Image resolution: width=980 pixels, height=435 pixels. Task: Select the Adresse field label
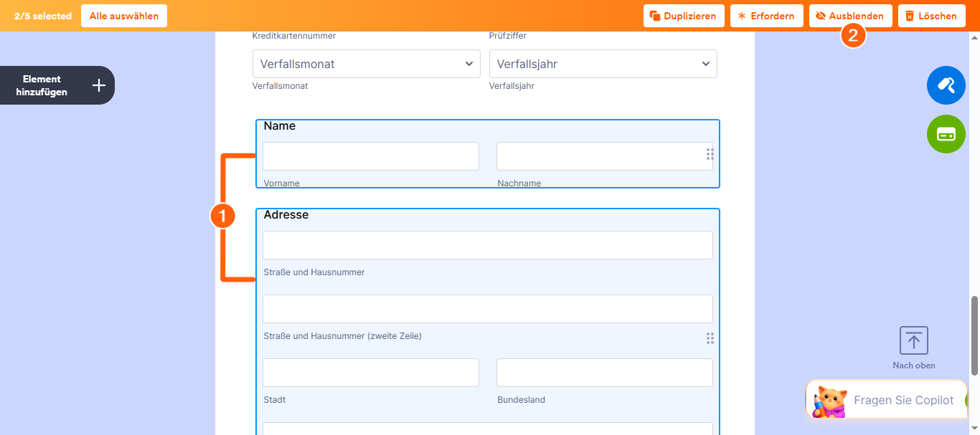(x=286, y=215)
